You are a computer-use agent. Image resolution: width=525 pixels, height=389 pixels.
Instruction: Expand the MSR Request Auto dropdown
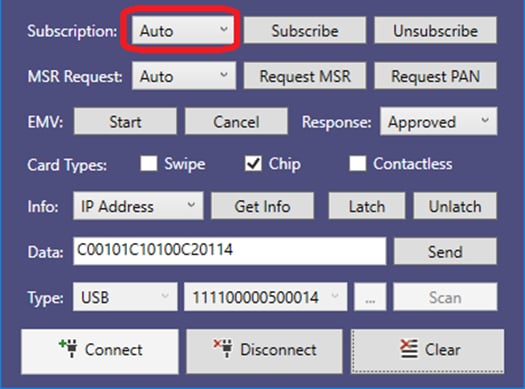184,76
